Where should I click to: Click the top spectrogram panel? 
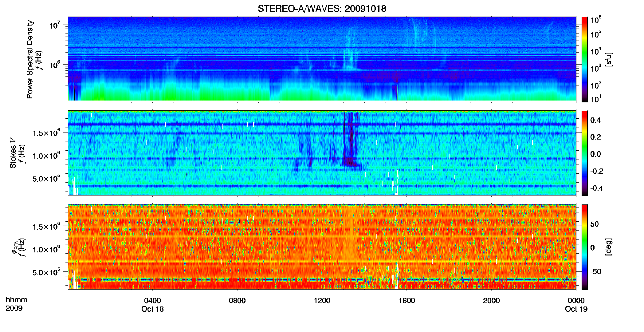(322, 59)
